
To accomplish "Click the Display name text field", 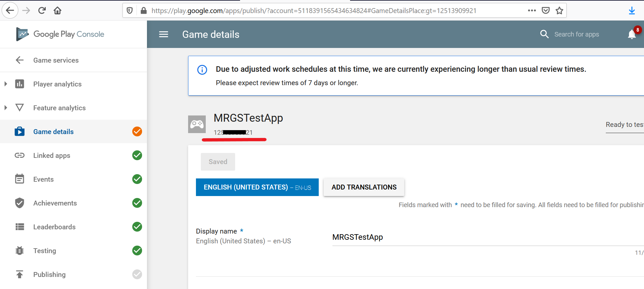I will coord(488,237).
